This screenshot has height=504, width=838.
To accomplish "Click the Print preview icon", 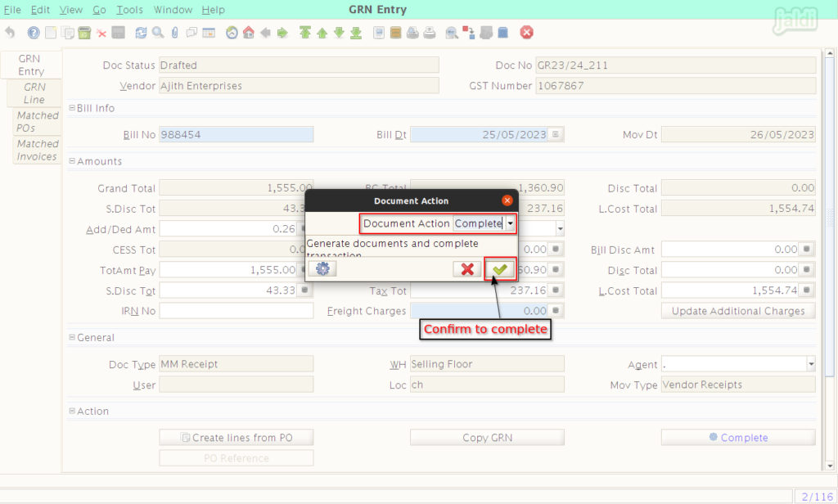I will pos(412,33).
